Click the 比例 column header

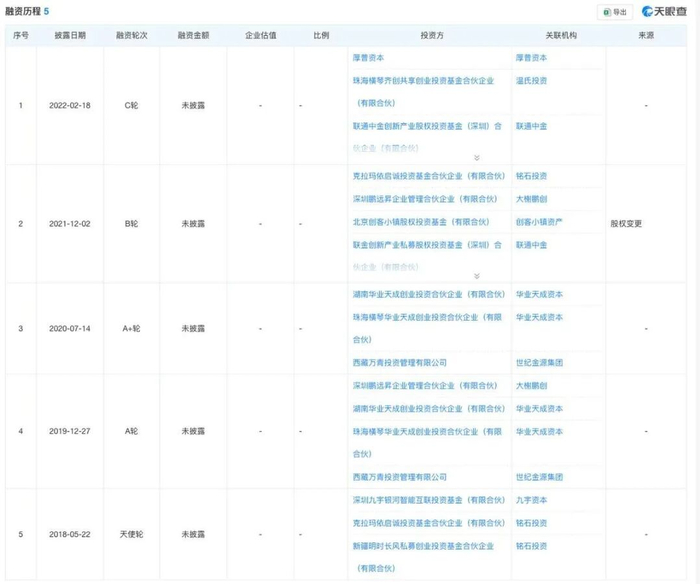tap(321, 35)
